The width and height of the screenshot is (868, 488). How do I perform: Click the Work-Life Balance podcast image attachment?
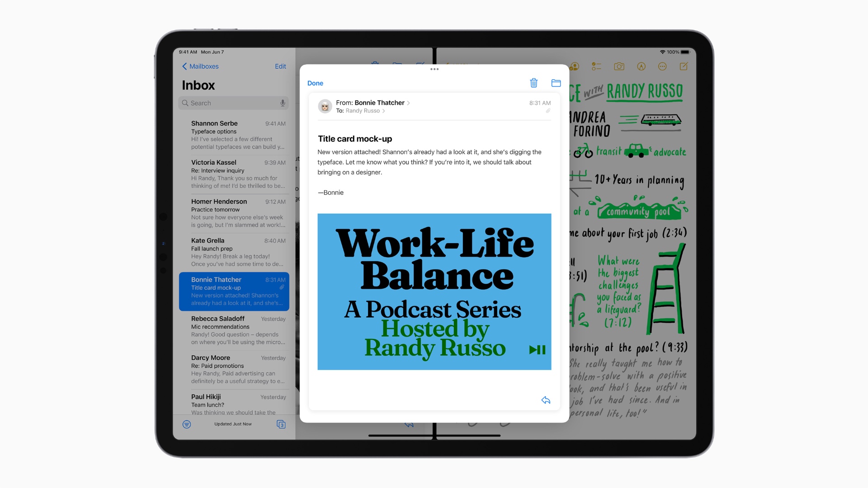point(434,291)
